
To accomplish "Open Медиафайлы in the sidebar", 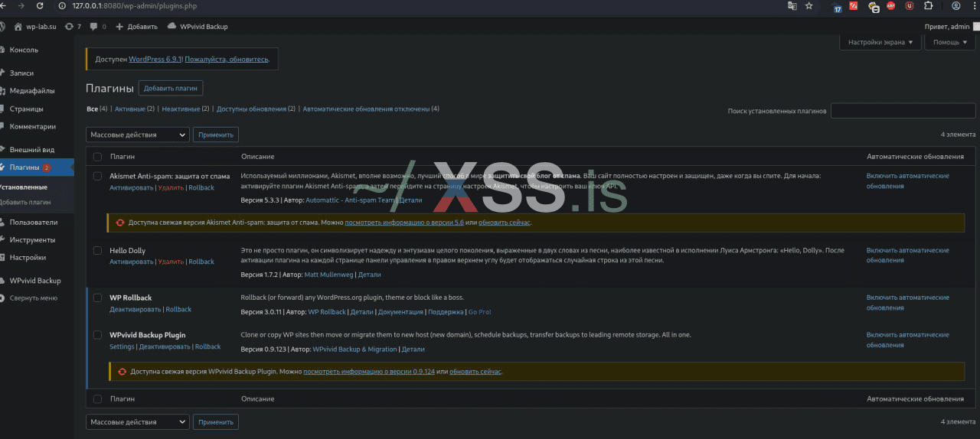I will [x=32, y=91].
